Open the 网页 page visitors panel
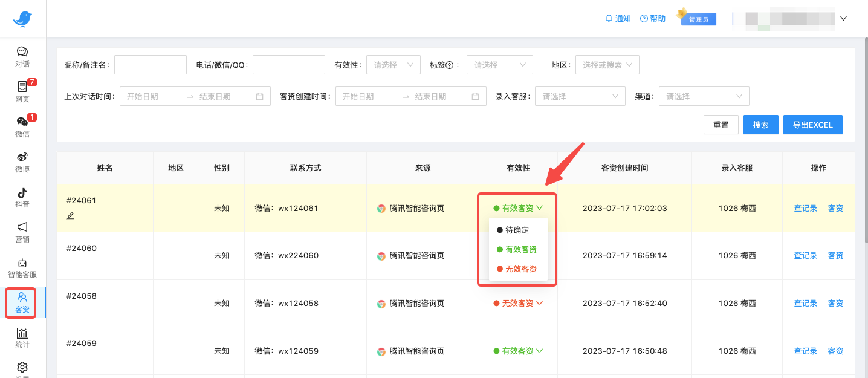Screen dimensions: 868x378 (22, 92)
